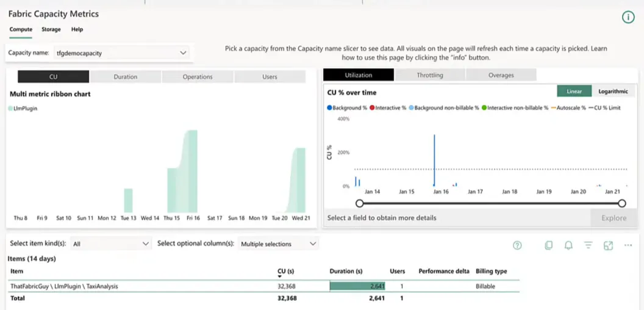Open more options ellipsis on the Items table

coord(628,245)
